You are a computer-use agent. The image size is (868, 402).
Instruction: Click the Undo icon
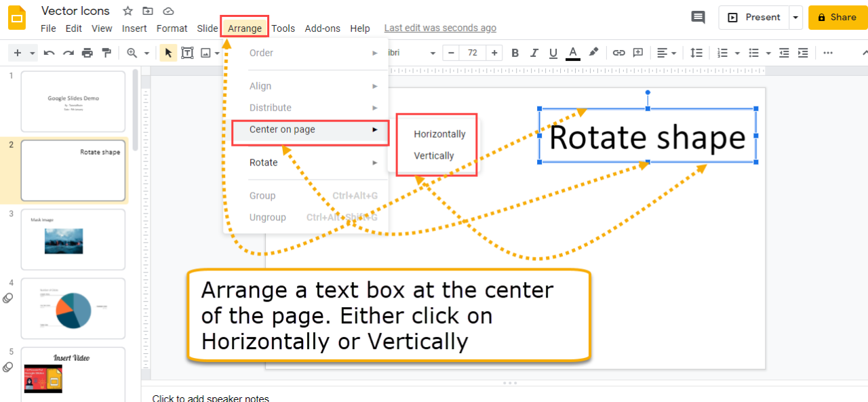tap(49, 52)
